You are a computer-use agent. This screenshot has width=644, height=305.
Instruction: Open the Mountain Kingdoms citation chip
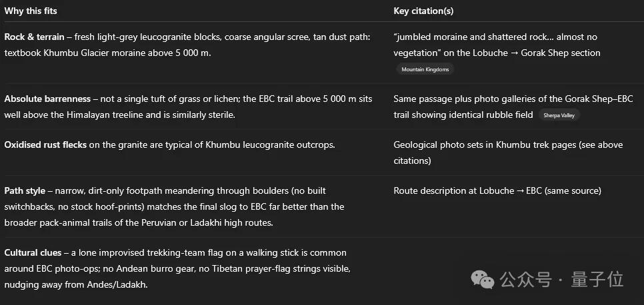pyautogui.click(x=425, y=69)
